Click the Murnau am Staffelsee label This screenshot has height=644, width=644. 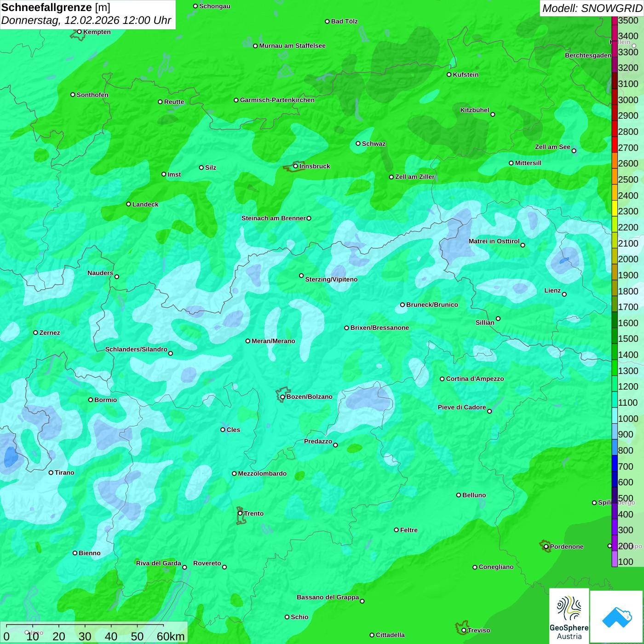[x=292, y=46]
